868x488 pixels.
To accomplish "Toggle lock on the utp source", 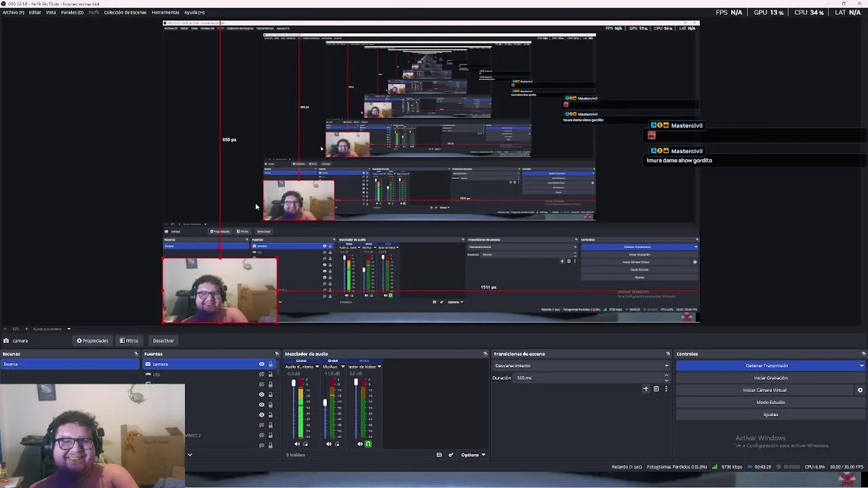I will coord(271,374).
